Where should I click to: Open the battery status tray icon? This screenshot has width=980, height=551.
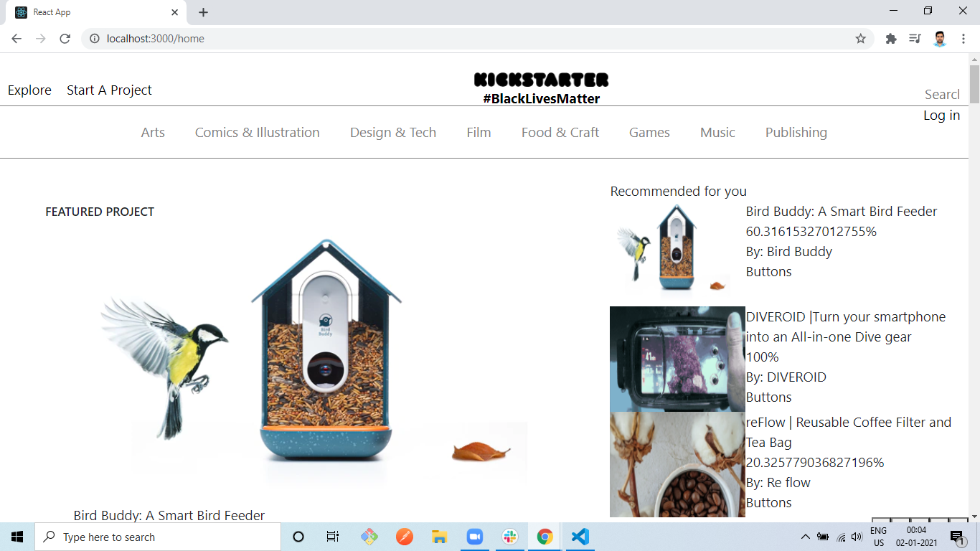823,537
